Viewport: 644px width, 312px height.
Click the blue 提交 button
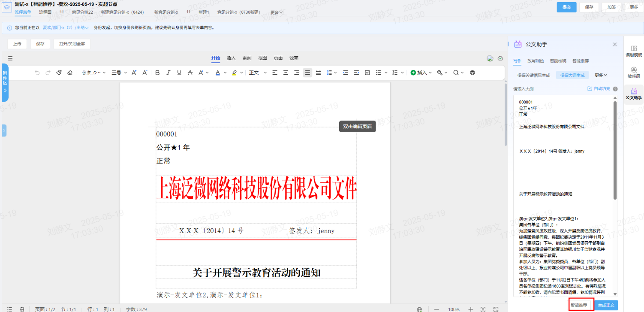tap(566, 7)
